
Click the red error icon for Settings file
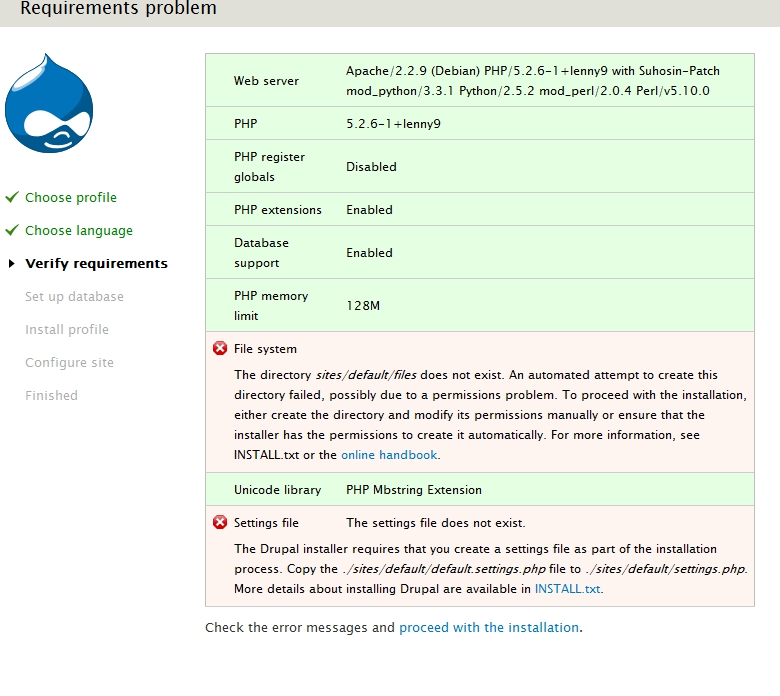coord(220,522)
